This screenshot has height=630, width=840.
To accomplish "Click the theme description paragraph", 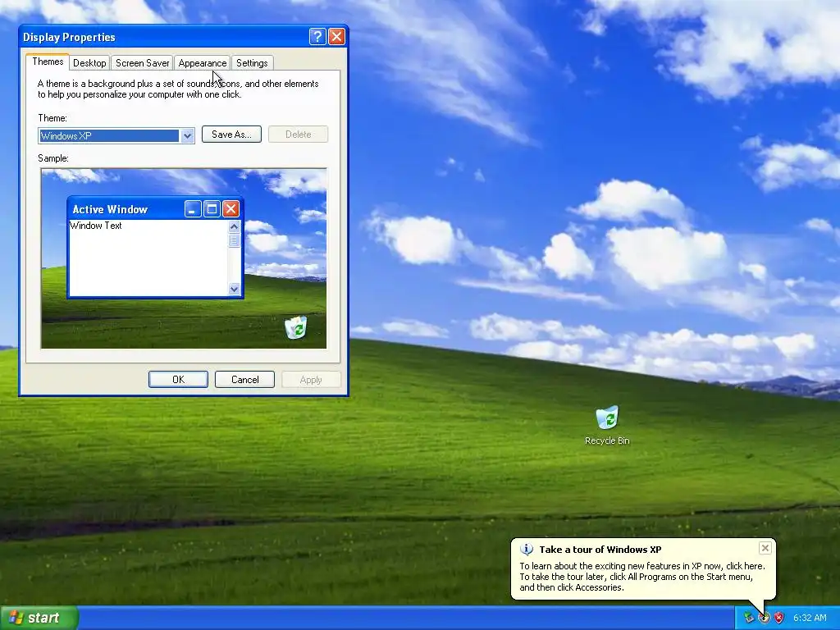I will 178,89.
